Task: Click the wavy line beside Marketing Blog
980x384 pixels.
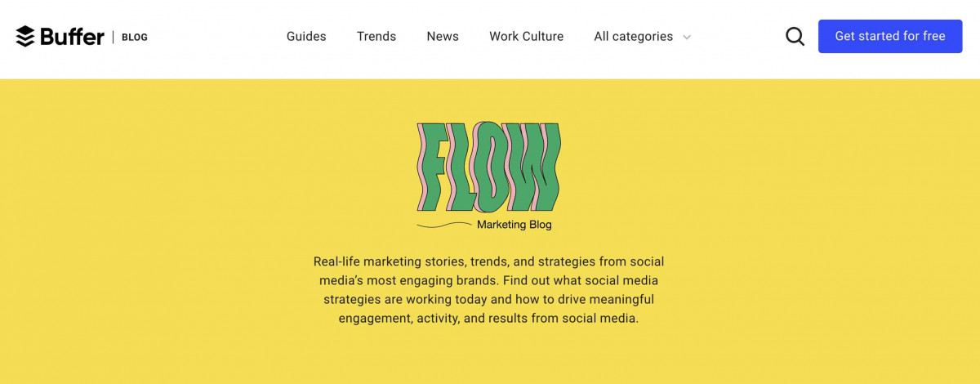Action: click(443, 225)
